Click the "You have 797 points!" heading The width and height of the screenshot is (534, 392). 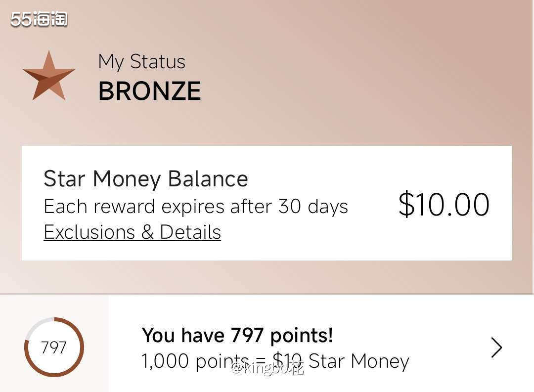(237, 336)
